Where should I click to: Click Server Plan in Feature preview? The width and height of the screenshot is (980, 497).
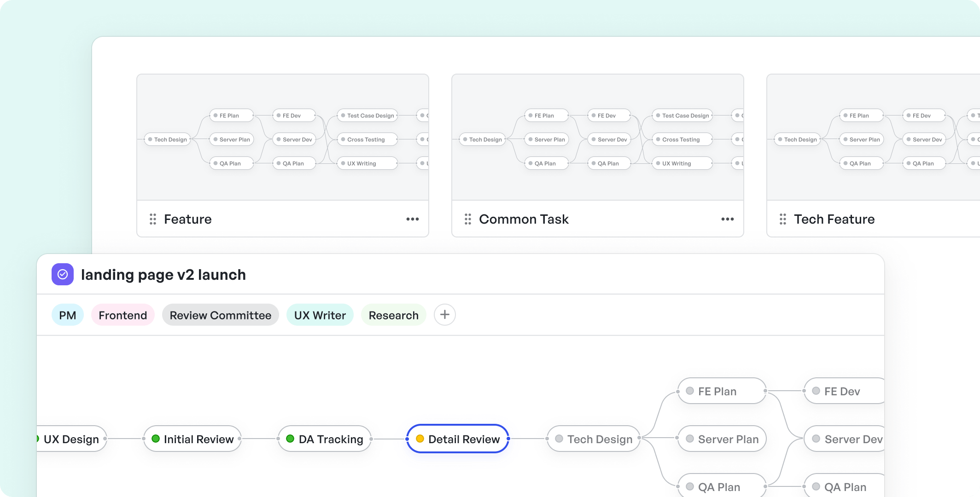coord(232,139)
